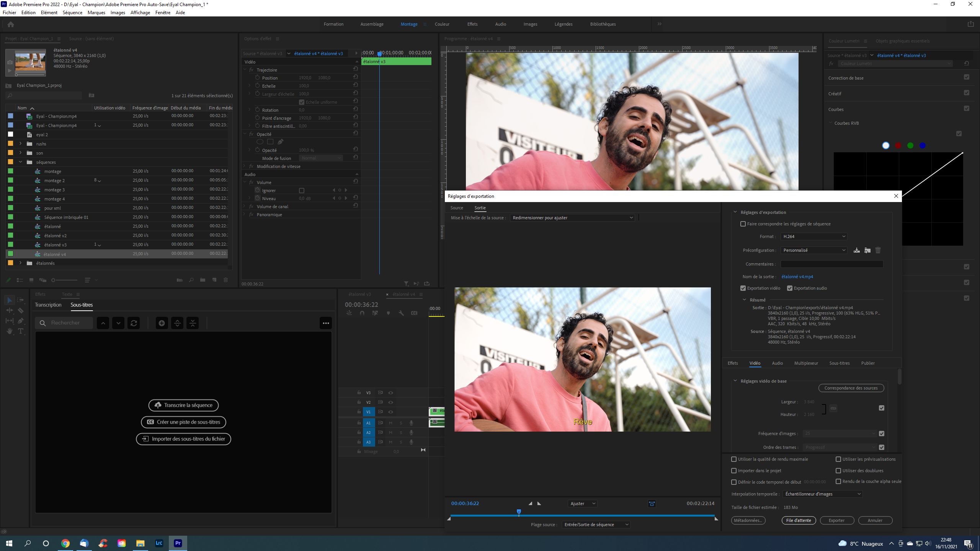Click the save preset icon beside Préconfiguration
Image resolution: width=980 pixels, height=551 pixels.
coord(857,250)
